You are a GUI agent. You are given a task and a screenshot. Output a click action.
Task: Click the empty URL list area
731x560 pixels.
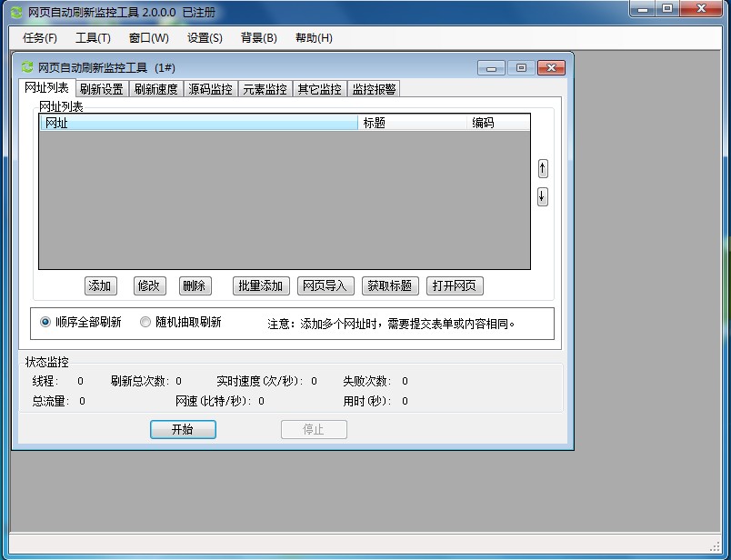[x=285, y=200]
